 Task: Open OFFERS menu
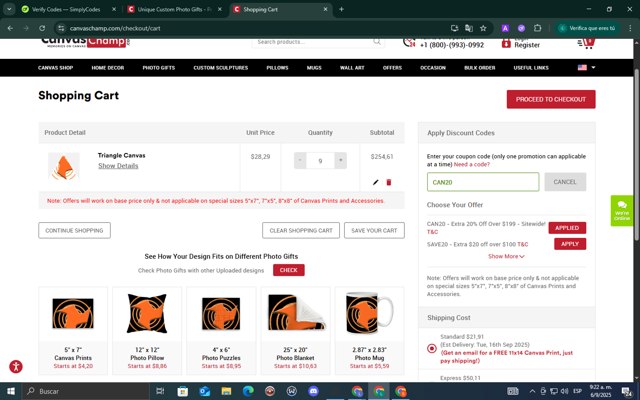(x=392, y=68)
